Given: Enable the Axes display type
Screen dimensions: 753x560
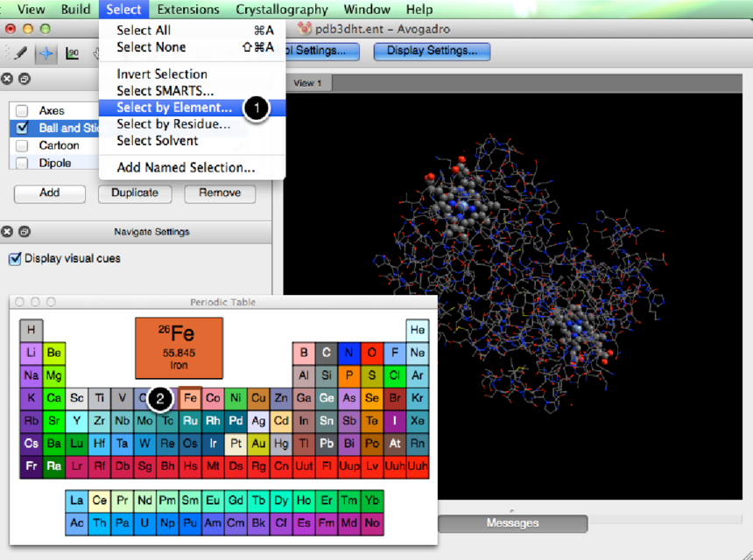Looking at the screenshot, I should point(22,111).
